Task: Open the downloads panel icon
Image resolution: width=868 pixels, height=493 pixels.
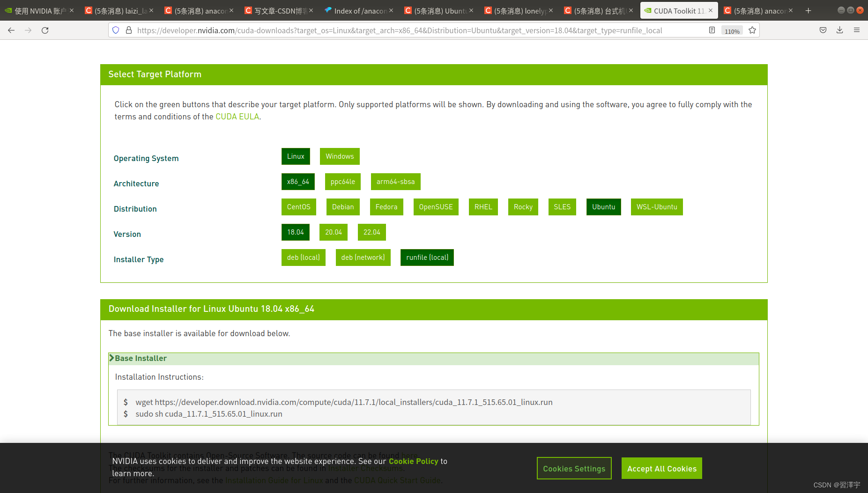Action: (x=840, y=30)
